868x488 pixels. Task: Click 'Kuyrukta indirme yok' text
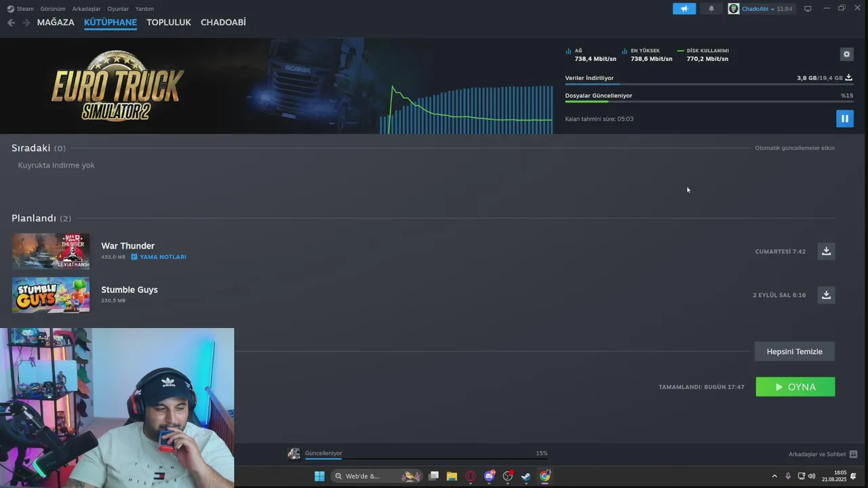pos(56,165)
